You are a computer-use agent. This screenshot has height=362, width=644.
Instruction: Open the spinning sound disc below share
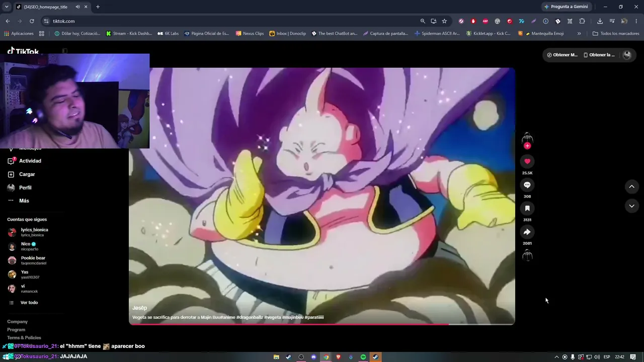pyautogui.click(x=527, y=255)
